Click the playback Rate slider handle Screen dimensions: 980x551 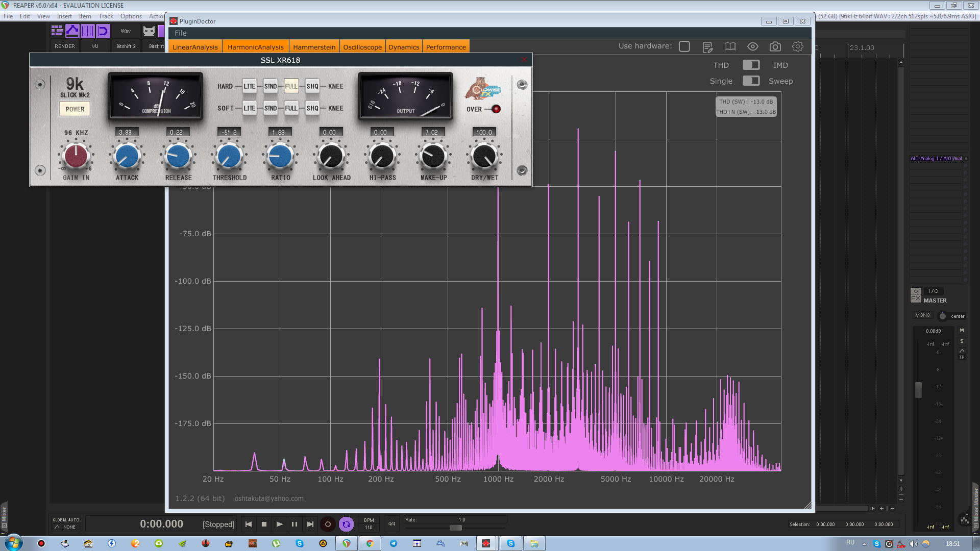[456, 528]
